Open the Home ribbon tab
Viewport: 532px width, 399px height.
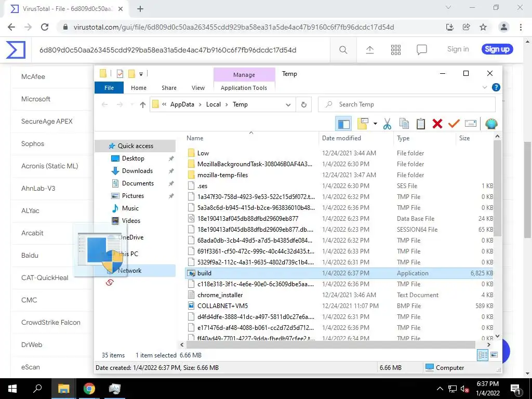(138, 88)
